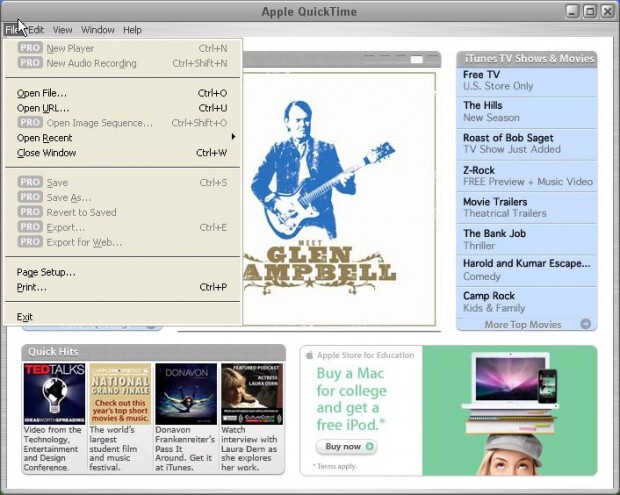Click PRO badge beside Save
Viewport: 620px width, 495px height.
pos(30,182)
